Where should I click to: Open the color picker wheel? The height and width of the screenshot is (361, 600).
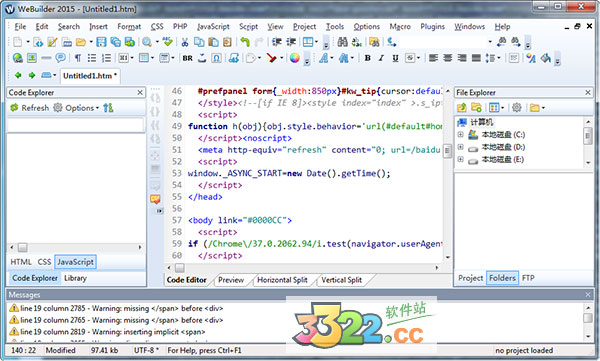[294, 58]
